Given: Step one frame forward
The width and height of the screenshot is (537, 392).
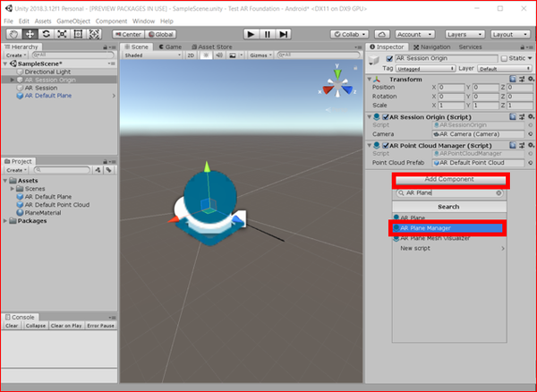Looking at the screenshot, I should (x=283, y=34).
